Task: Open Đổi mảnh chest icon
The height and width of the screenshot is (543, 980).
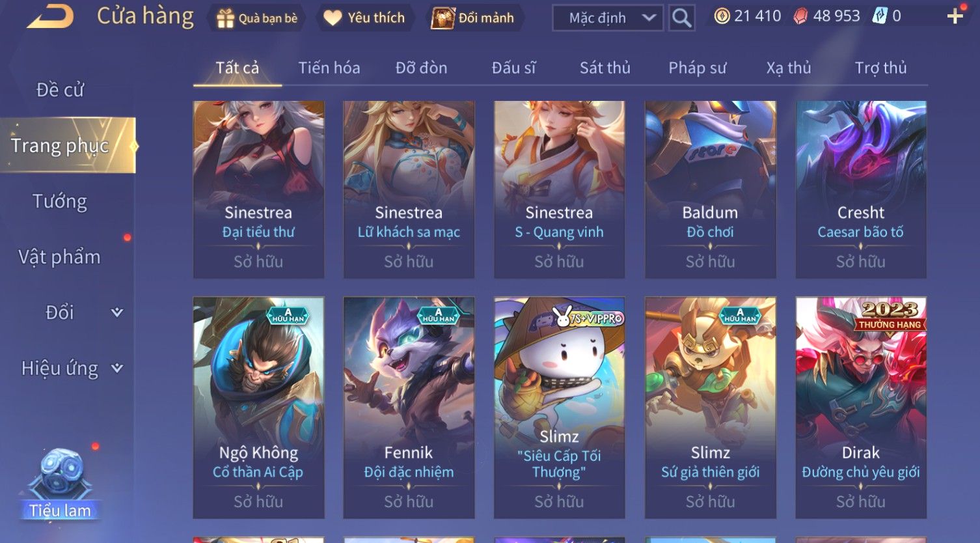Action: (x=442, y=18)
